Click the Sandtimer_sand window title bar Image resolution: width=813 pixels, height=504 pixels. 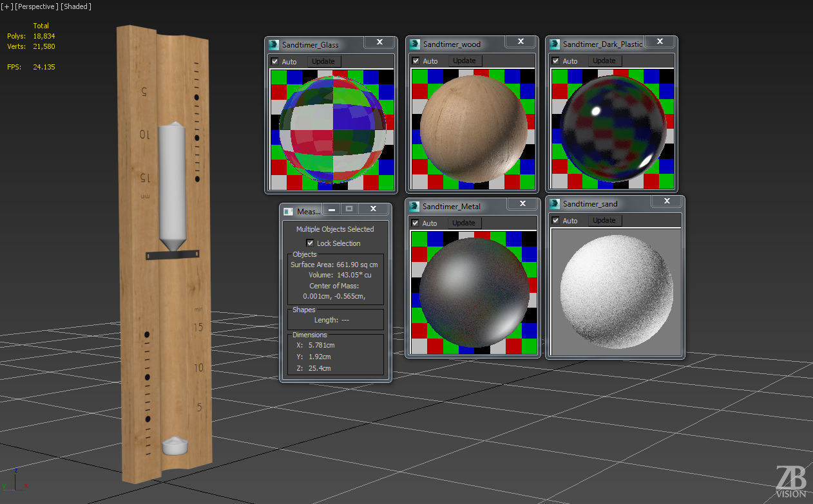pos(615,203)
